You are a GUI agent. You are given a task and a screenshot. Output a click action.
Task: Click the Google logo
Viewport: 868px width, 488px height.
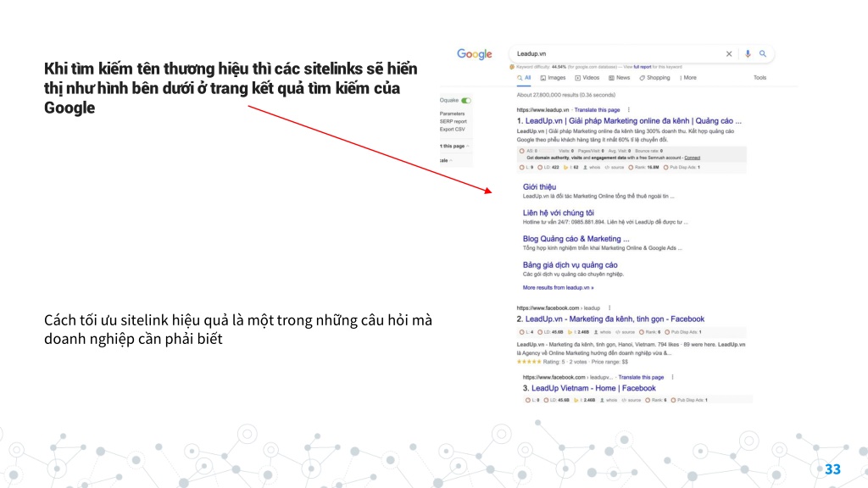click(475, 53)
